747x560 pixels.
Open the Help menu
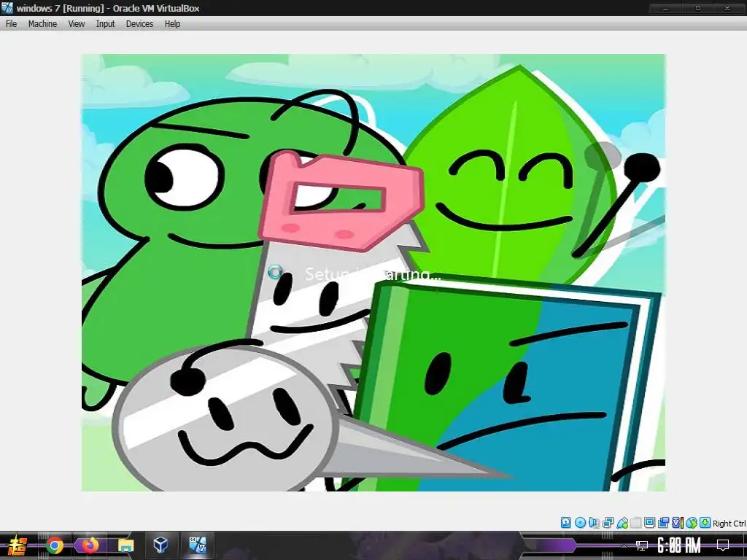tap(172, 24)
